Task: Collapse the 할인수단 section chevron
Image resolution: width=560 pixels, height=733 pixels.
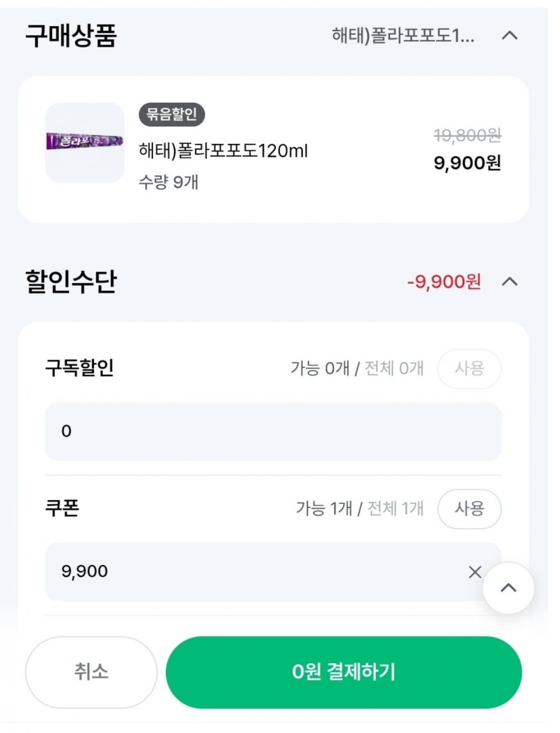Action: (x=510, y=281)
